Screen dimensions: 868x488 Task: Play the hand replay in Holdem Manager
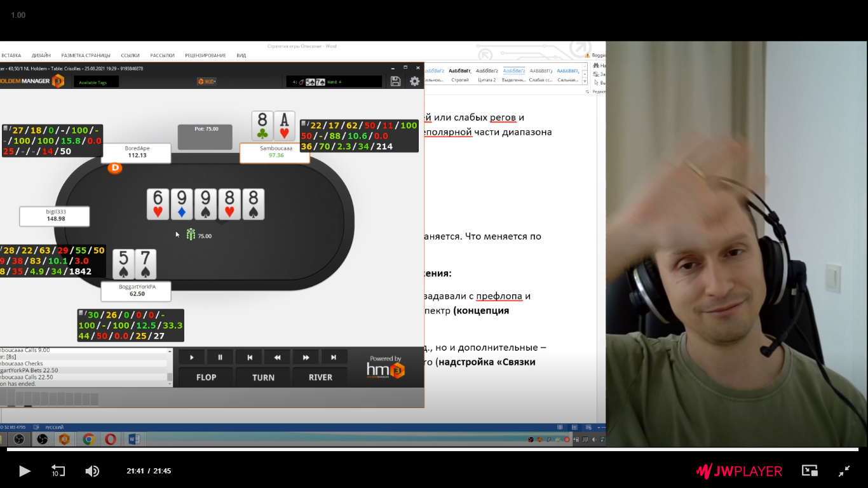point(192,357)
